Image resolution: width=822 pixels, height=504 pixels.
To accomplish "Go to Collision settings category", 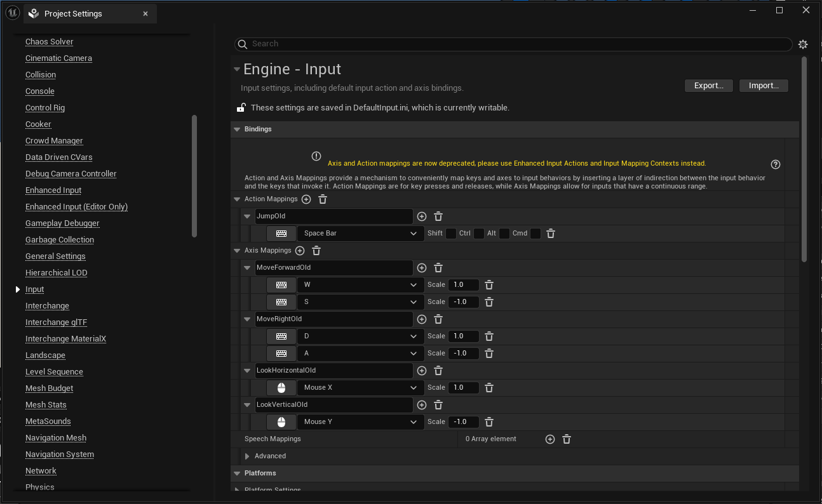I will (x=41, y=75).
